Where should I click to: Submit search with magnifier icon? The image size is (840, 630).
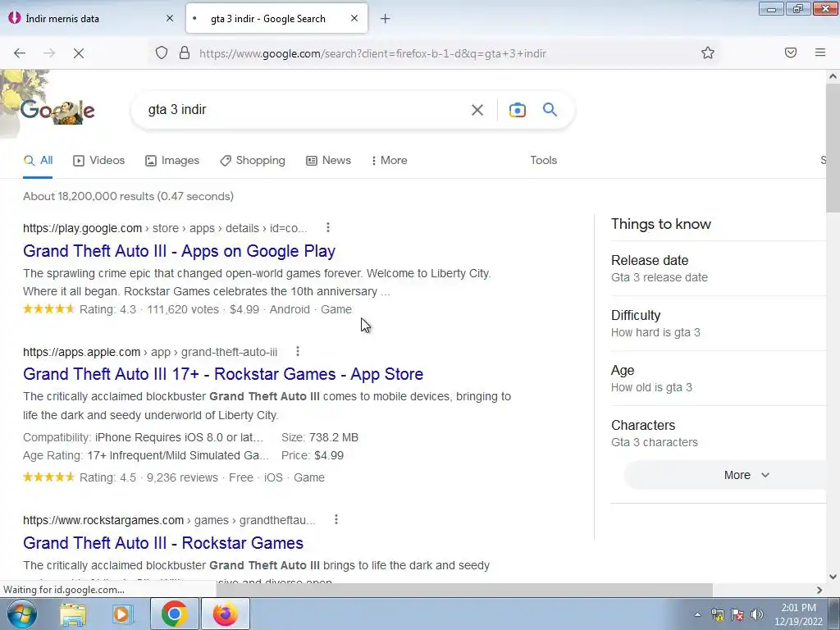[x=550, y=110]
